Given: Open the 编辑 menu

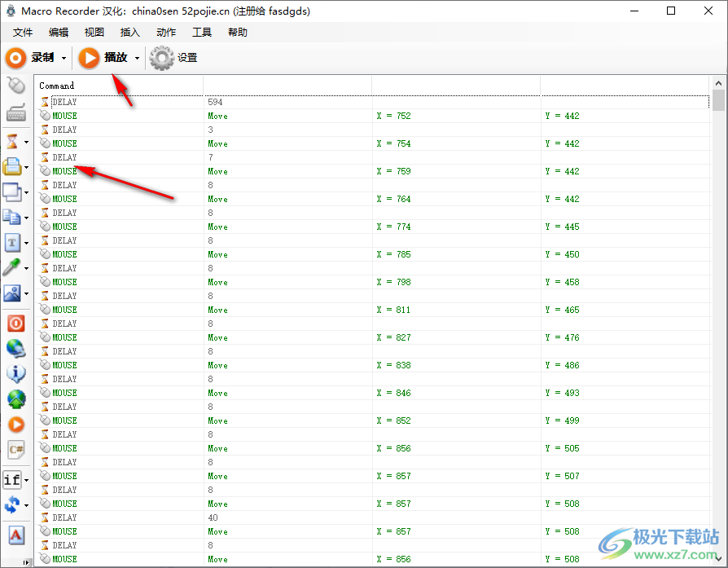Looking at the screenshot, I should click(59, 33).
